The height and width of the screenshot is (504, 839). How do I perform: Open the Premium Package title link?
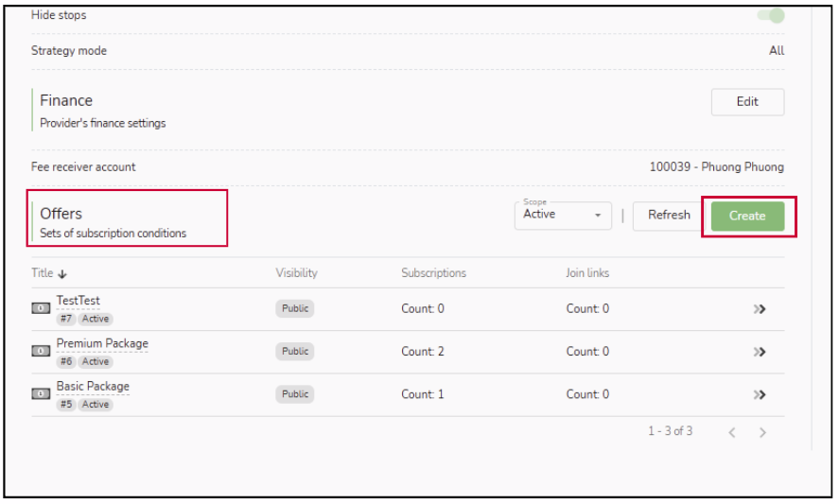pyautogui.click(x=102, y=343)
